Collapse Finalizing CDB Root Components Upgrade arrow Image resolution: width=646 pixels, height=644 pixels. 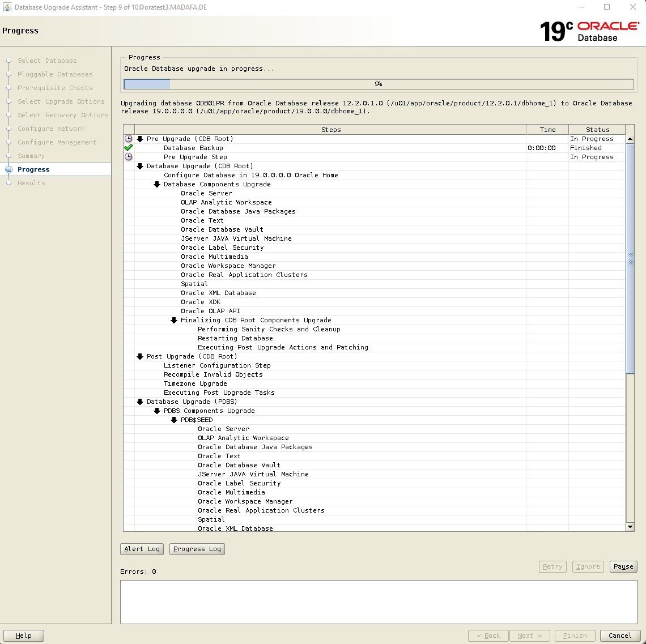pyautogui.click(x=174, y=321)
